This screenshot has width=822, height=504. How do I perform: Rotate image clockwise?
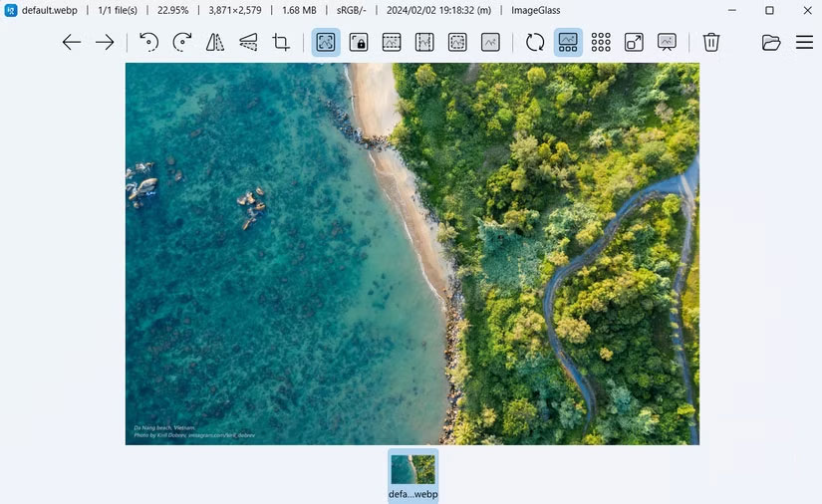coord(182,42)
